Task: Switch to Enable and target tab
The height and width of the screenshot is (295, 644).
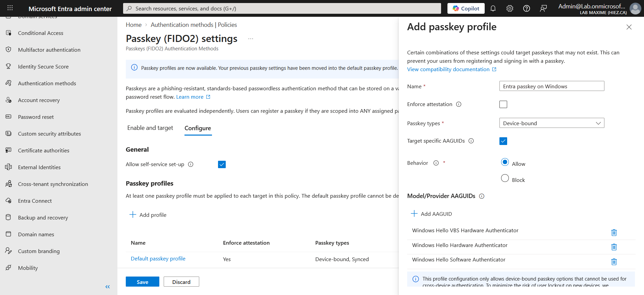Action: click(150, 128)
